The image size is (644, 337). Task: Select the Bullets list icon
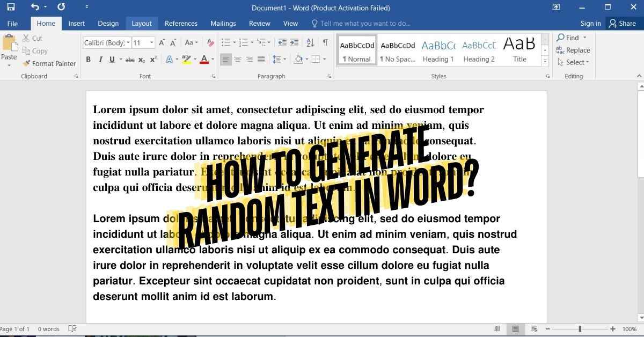[x=225, y=42]
